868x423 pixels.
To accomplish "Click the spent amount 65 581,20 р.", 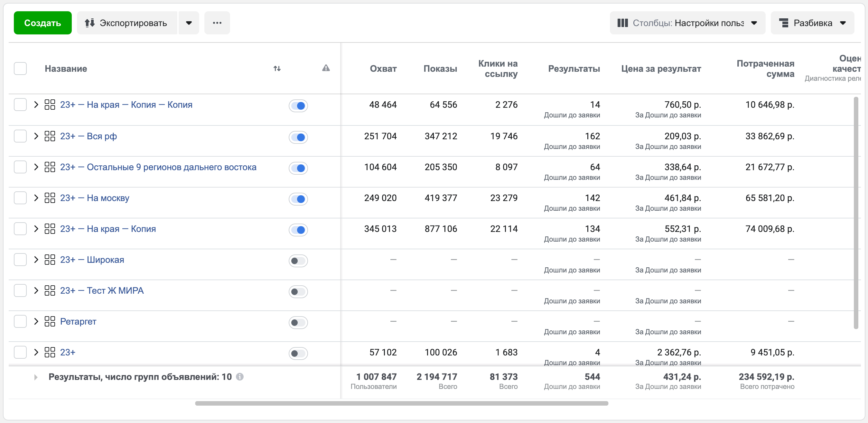I will point(770,198).
